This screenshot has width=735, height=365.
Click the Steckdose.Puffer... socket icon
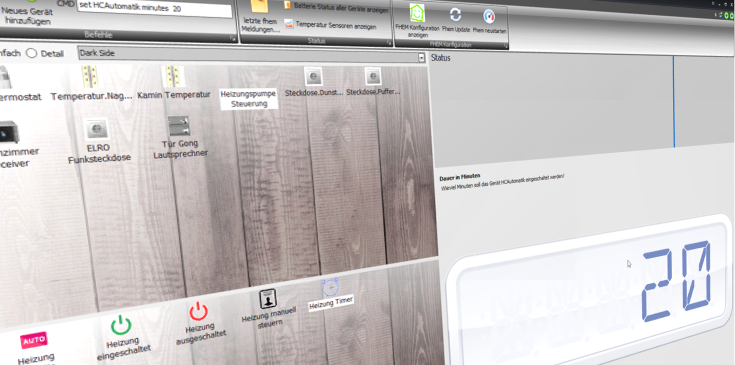pyautogui.click(x=373, y=76)
